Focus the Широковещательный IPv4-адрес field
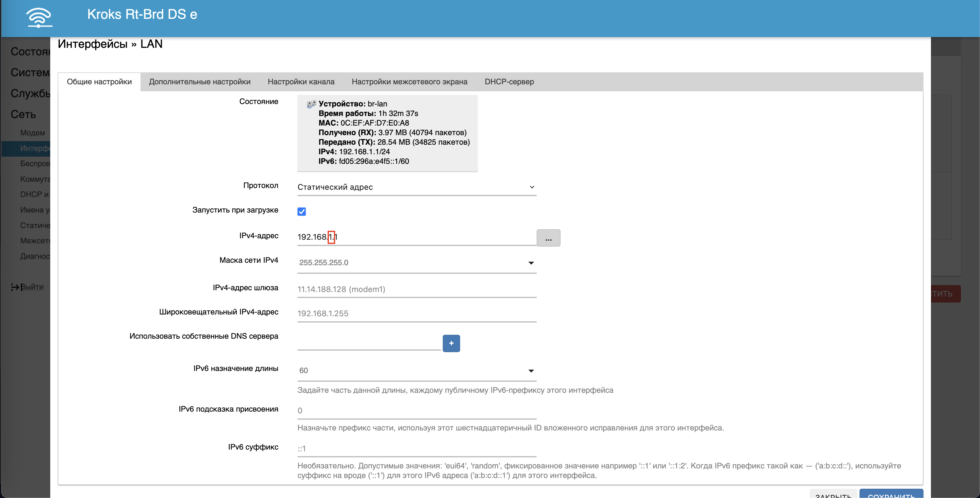Viewport: 980px width, 498px height. point(416,314)
